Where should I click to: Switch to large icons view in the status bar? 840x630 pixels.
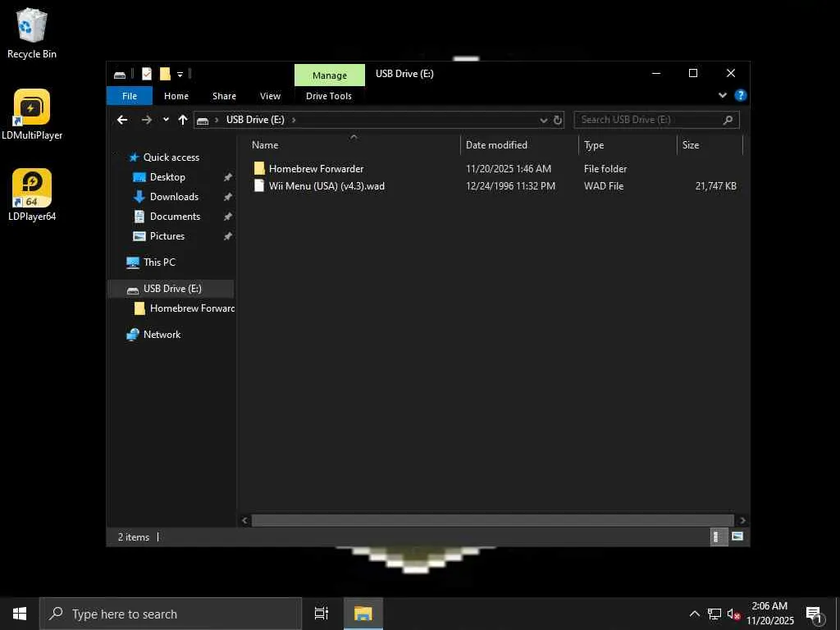click(x=737, y=536)
